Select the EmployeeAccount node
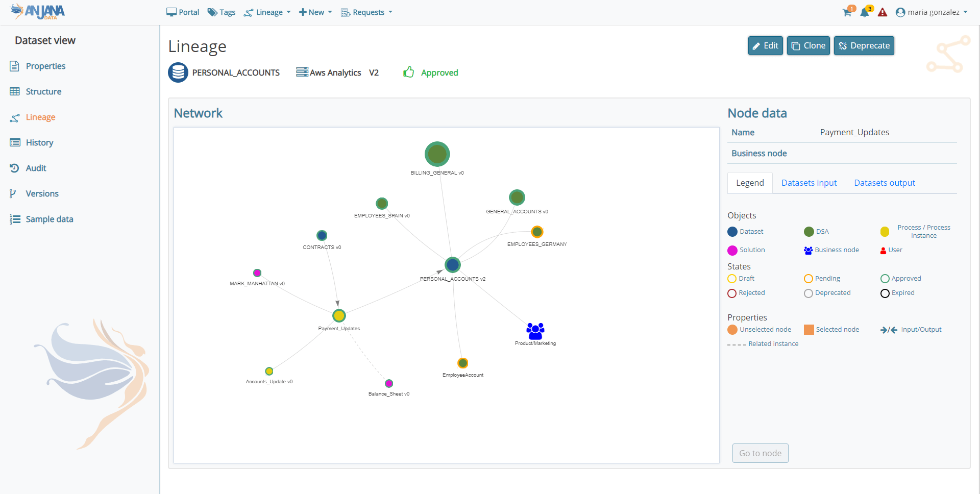Image resolution: width=980 pixels, height=494 pixels. point(462,363)
